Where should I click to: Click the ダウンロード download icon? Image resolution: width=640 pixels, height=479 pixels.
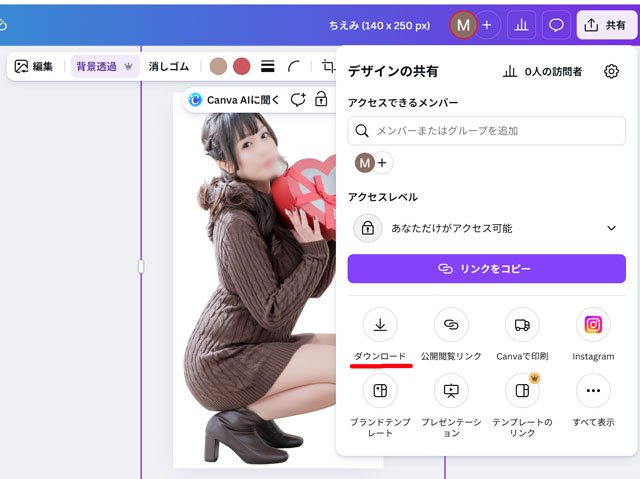tap(380, 325)
